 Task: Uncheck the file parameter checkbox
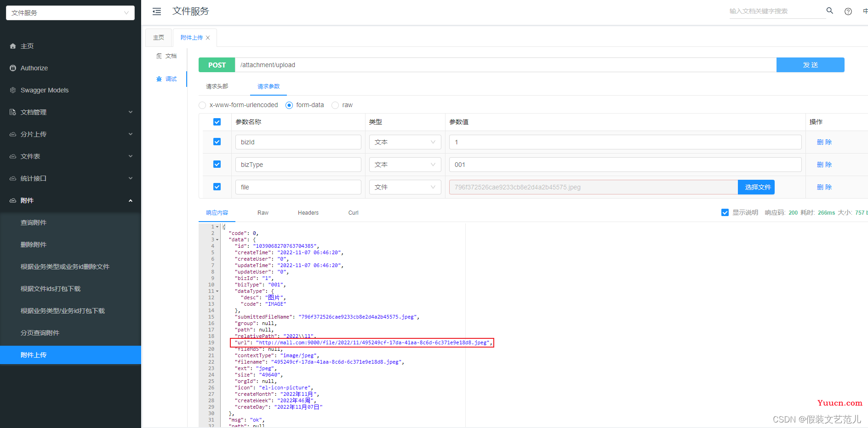click(x=217, y=187)
